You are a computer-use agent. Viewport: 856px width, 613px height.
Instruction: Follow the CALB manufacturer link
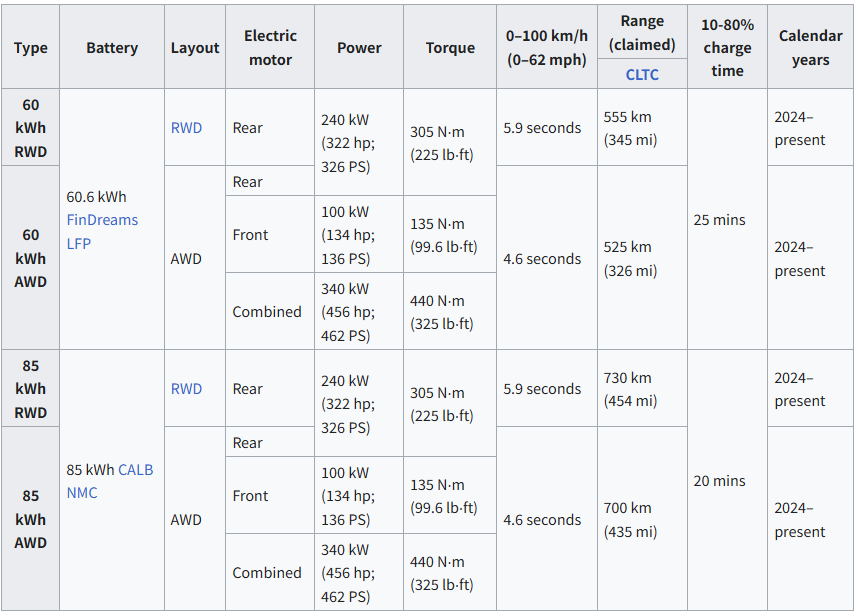pyautogui.click(x=136, y=469)
